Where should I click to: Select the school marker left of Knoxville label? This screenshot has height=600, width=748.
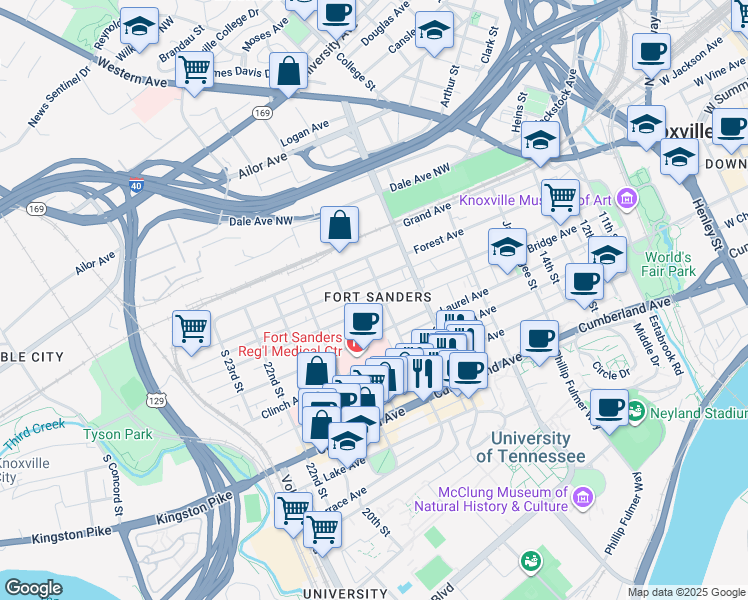coord(646,126)
